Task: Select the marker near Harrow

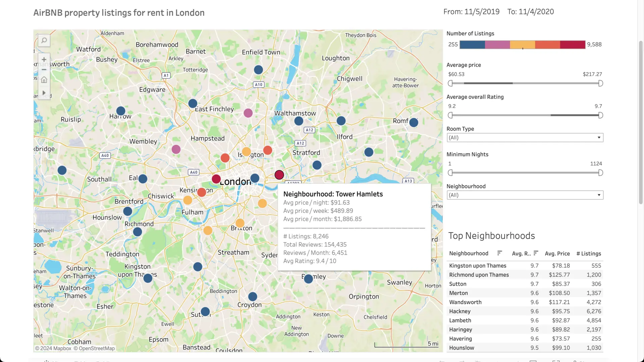Action: point(121,111)
